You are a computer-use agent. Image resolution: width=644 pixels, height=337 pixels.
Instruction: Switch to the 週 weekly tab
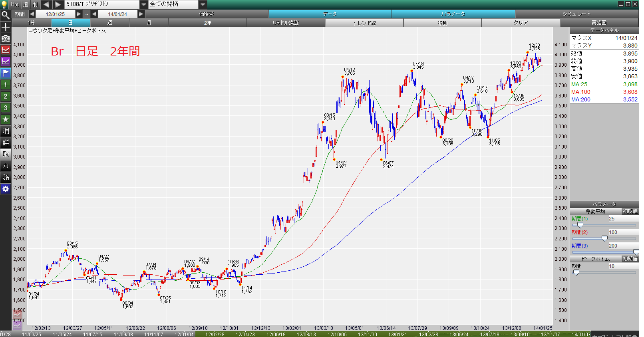click(x=110, y=23)
